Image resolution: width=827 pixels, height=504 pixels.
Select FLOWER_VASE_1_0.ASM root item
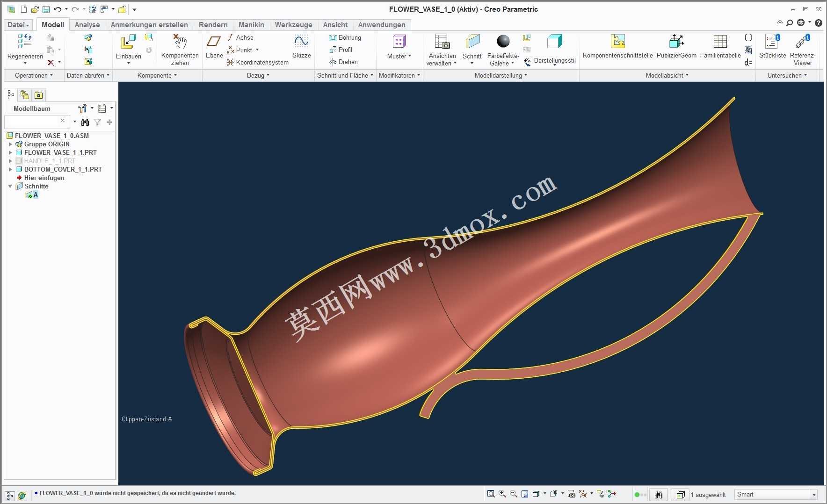click(51, 136)
